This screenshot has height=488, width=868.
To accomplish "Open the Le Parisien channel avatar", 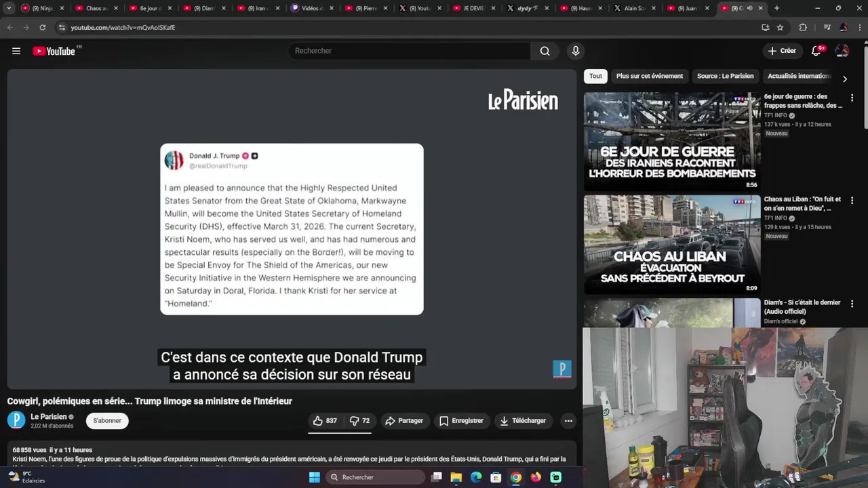I will pyautogui.click(x=16, y=421).
